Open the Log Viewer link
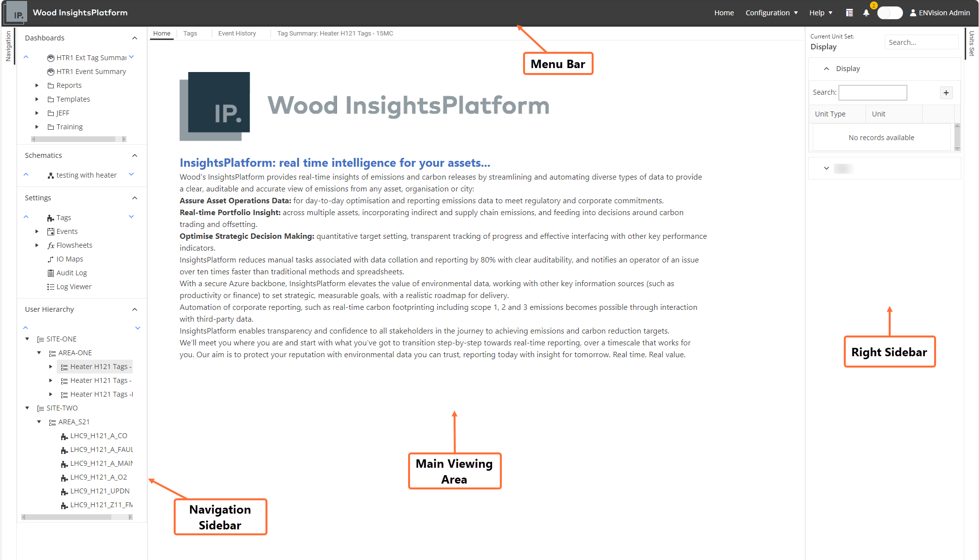The height and width of the screenshot is (560, 979). [74, 287]
